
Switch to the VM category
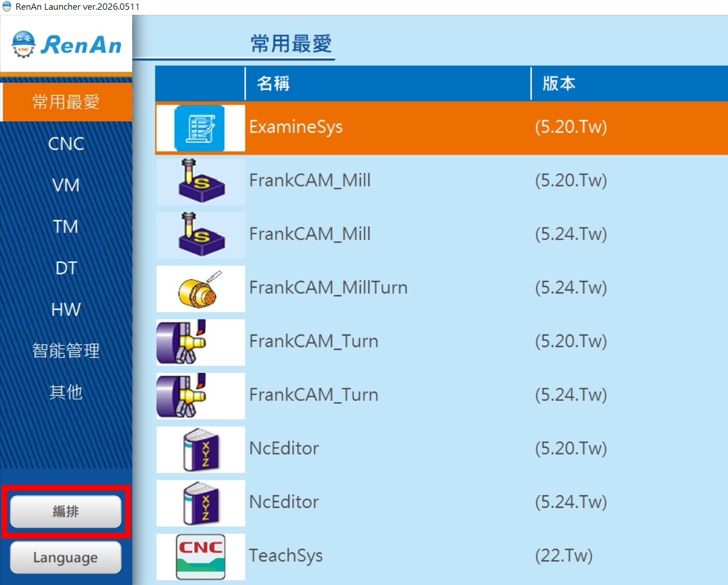pyautogui.click(x=66, y=185)
